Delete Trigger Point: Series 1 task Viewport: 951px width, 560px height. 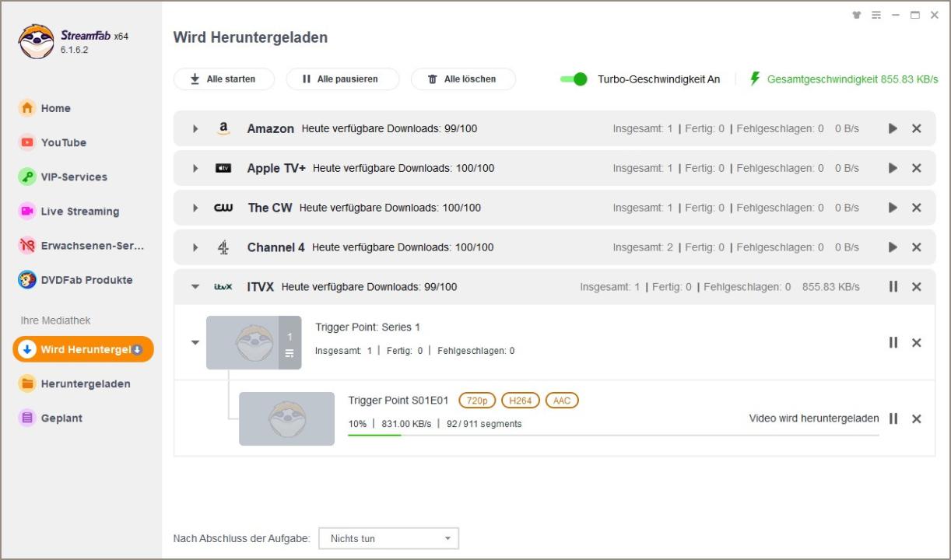[917, 343]
